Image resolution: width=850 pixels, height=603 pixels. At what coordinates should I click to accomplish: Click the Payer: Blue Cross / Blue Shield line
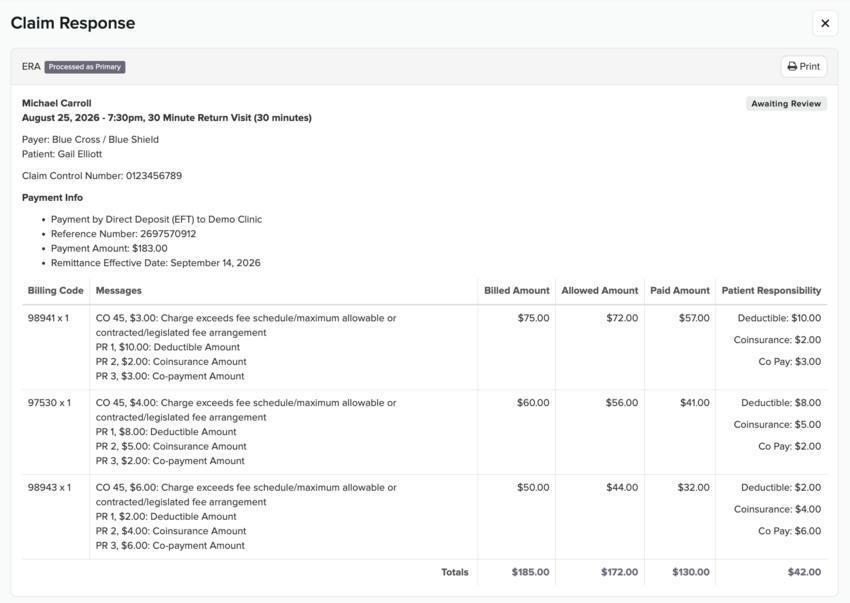pyautogui.click(x=91, y=139)
